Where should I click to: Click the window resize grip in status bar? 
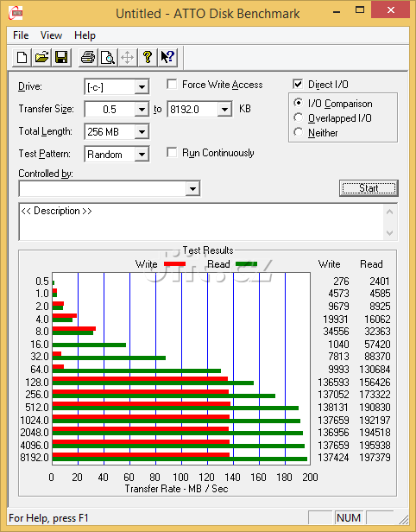tap(403, 519)
